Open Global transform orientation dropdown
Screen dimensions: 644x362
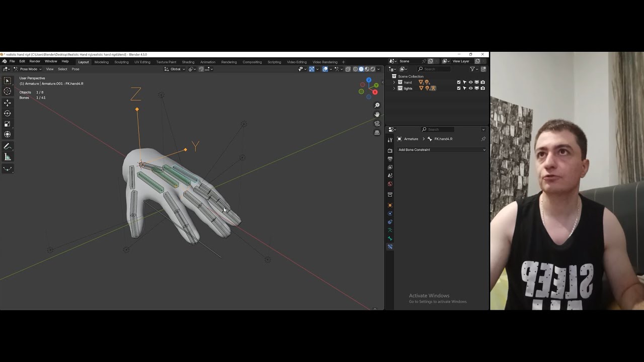(x=175, y=69)
